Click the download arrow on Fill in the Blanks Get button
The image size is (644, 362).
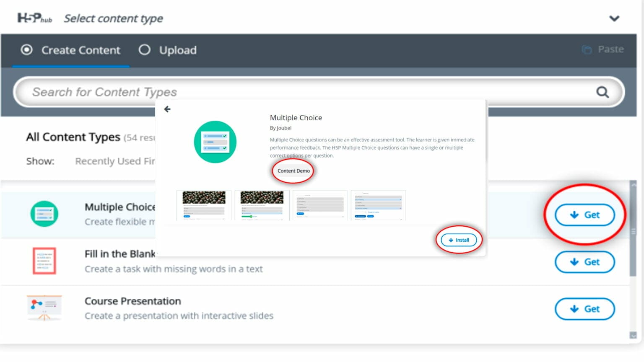575,262
